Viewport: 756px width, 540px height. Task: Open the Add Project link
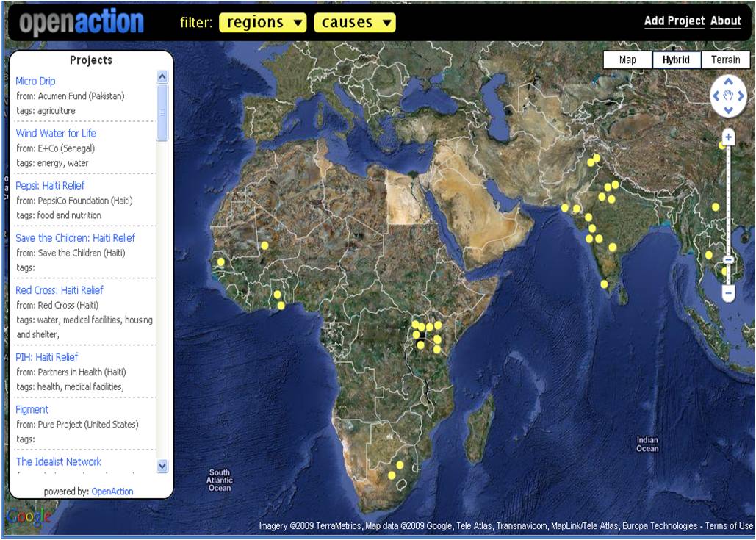pyautogui.click(x=674, y=21)
